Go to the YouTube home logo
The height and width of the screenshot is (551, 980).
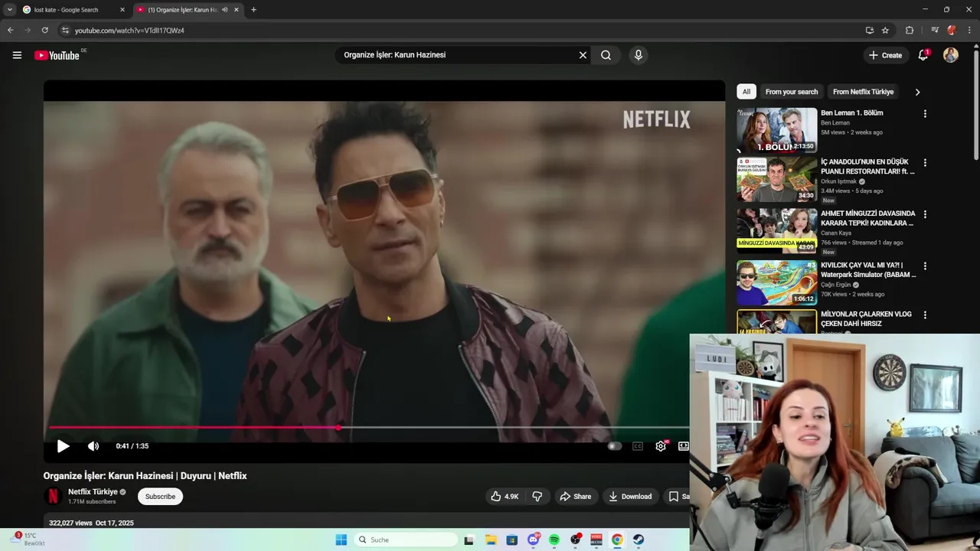[57, 55]
